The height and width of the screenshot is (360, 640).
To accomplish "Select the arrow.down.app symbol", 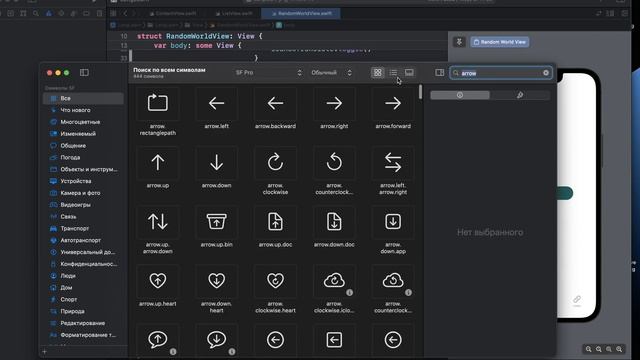I will click(x=393, y=222).
